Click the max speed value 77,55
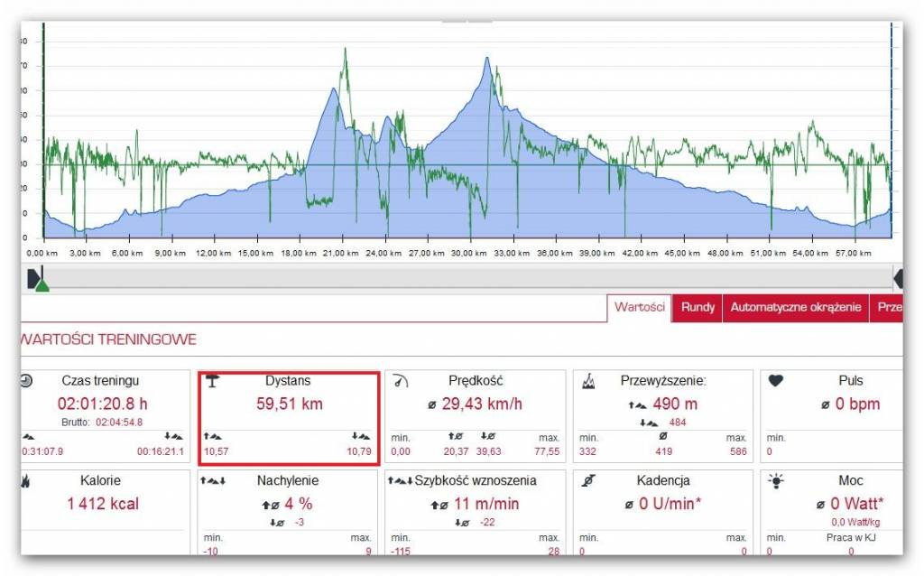The width and height of the screenshot is (924, 576). pos(547,451)
